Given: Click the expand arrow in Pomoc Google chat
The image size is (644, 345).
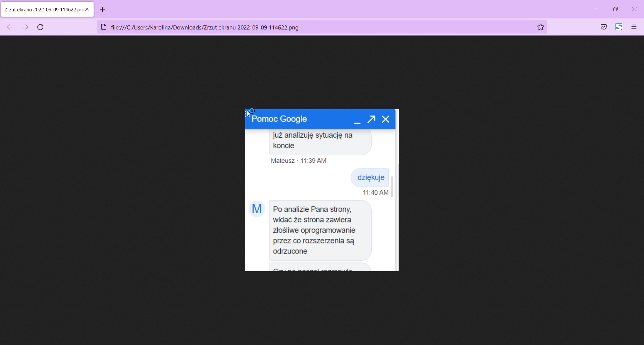Looking at the screenshot, I should tap(371, 119).
